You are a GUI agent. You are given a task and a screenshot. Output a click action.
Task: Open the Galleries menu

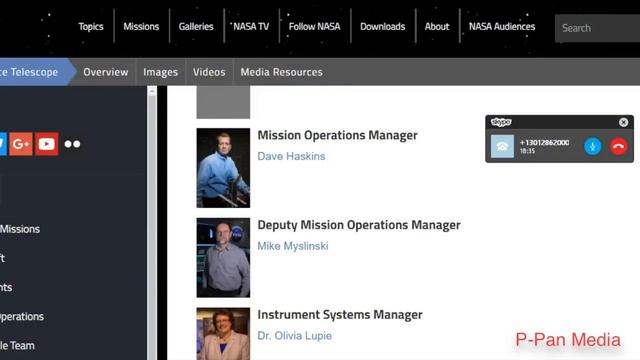coord(196,27)
